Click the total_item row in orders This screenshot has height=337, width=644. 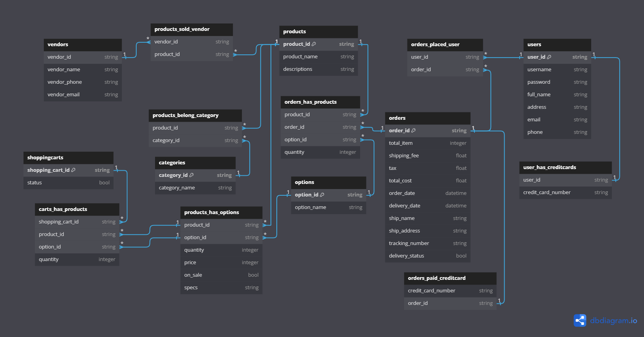(x=428, y=143)
